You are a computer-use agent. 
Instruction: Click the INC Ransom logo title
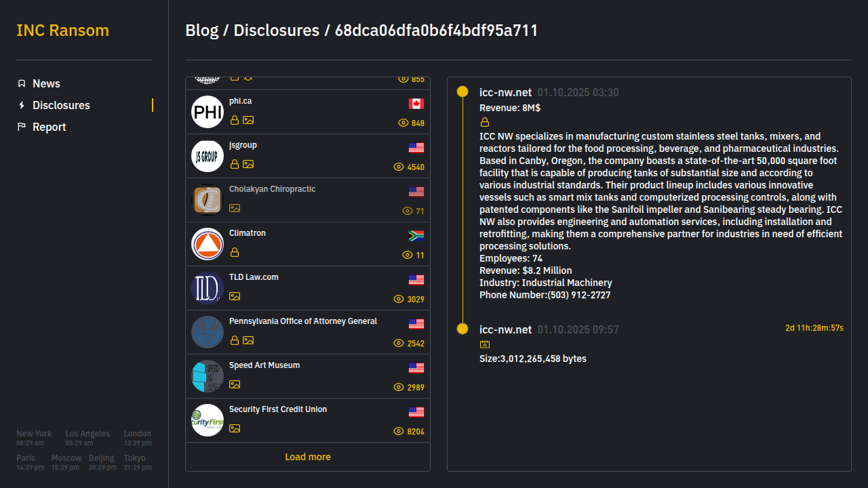pos(62,30)
